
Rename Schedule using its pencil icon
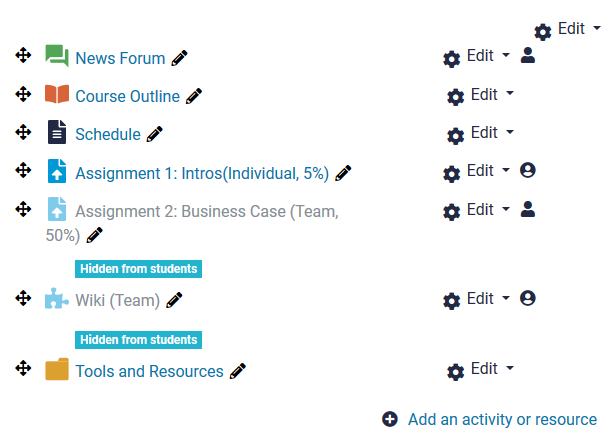click(x=154, y=134)
